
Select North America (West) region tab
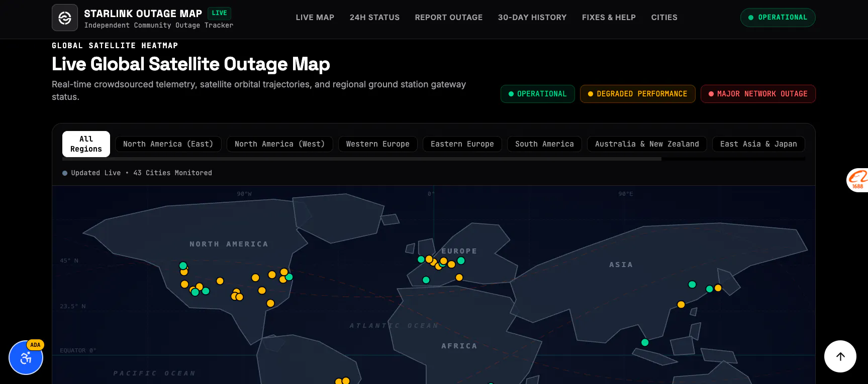point(280,144)
